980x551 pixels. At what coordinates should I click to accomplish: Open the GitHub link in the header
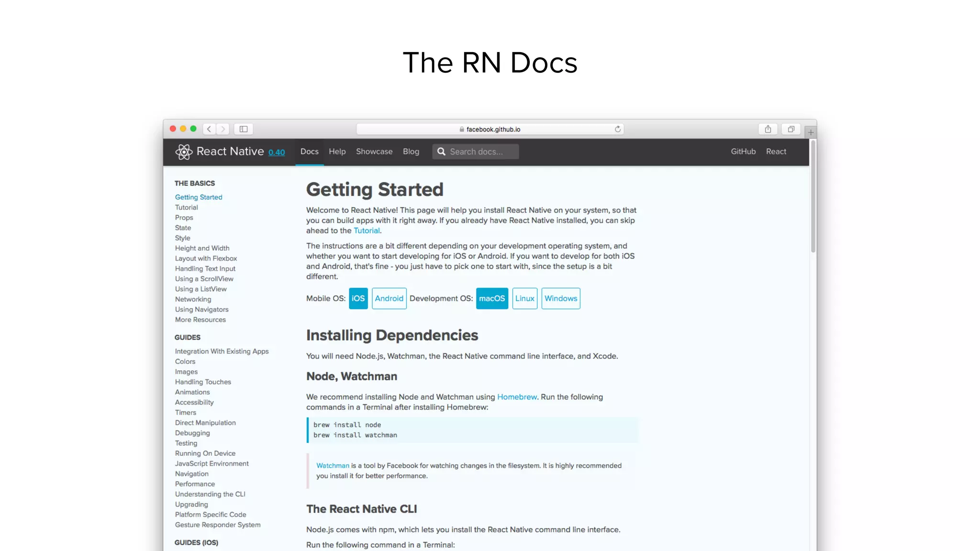point(743,152)
